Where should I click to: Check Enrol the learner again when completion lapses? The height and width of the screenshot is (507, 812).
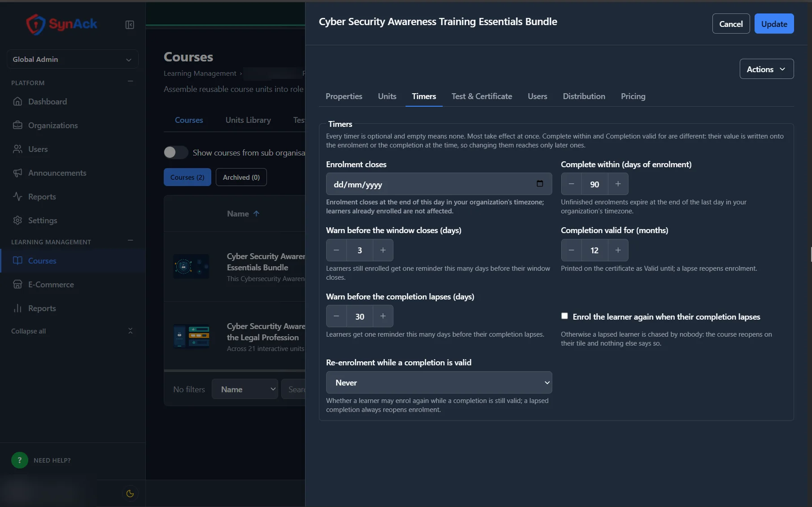tap(564, 316)
